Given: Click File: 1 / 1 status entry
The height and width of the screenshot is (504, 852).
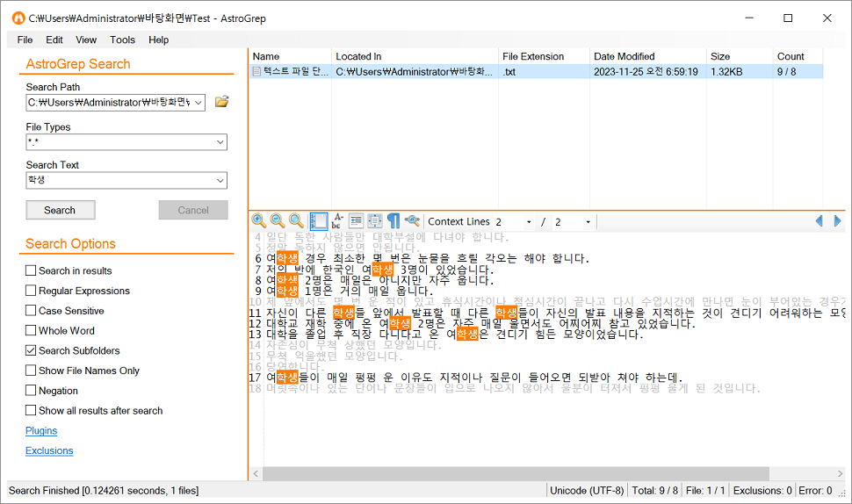Looking at the screenshot, I should (705, 491).
